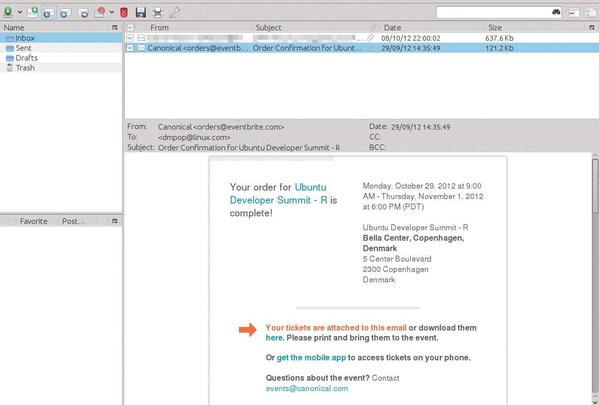600x405 pixels.
Task: Click attachment paperclip column header
Action: click(x=372, y=28)
